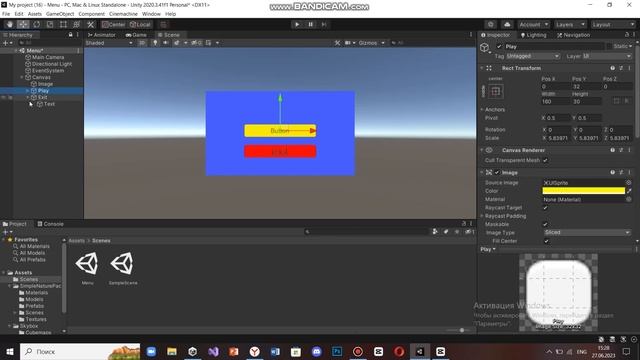Open Image Type Sliced dropdown
Viewport: 640px width, 360px height.
pyautogui.click(x=587, y=233)
